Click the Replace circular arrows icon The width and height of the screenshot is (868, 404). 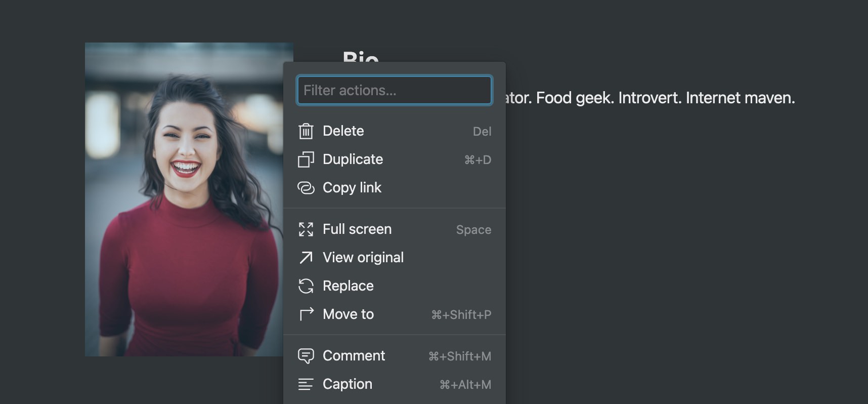click(306, 286)
